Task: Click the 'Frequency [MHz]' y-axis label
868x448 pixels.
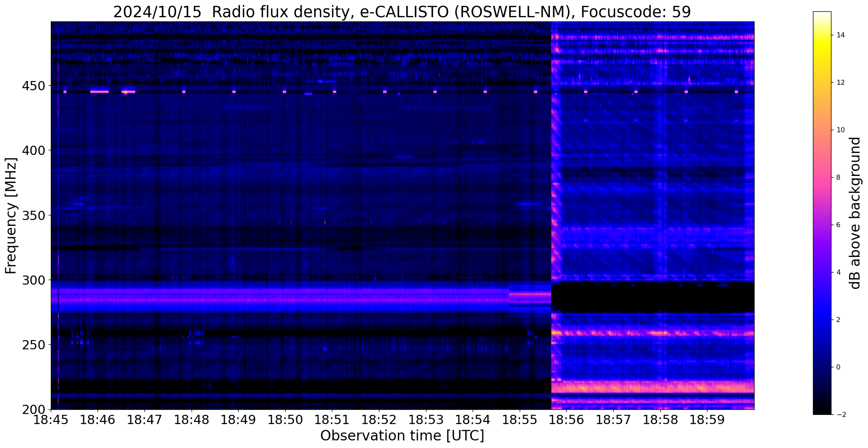Action: point(11,216)
